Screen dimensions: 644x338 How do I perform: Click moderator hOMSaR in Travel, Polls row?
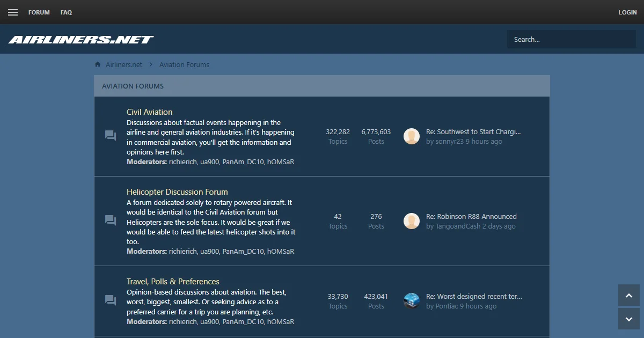tap(281, 321)
